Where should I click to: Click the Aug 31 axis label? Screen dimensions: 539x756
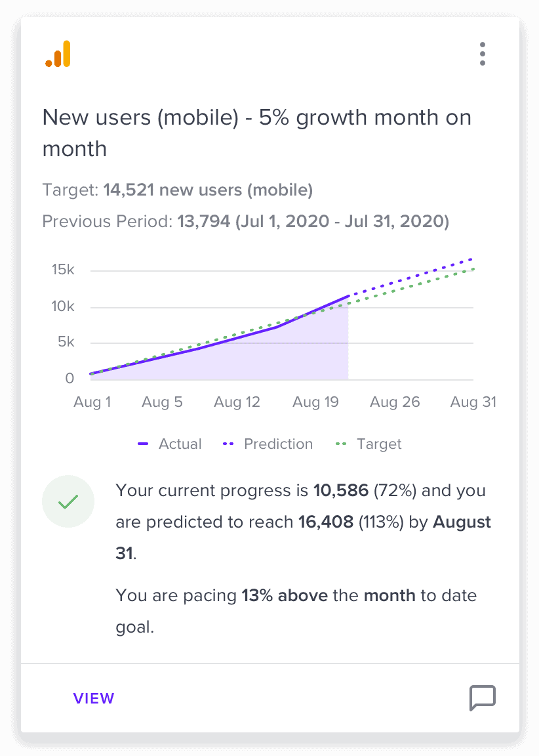pyautogui.click(x=473, y=402)
